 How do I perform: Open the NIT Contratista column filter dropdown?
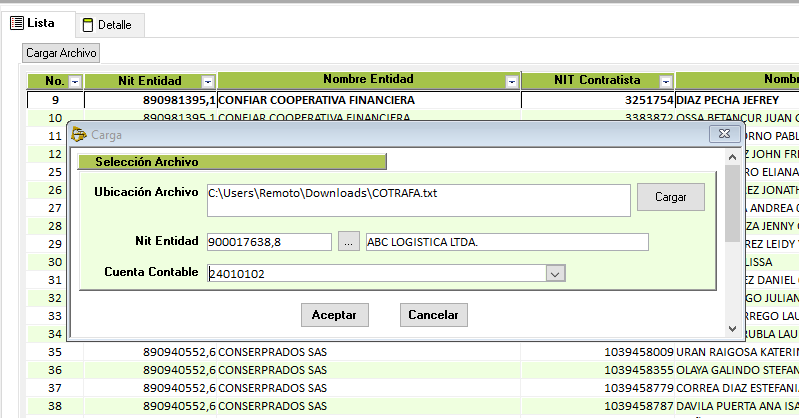(x=665, y=82)
